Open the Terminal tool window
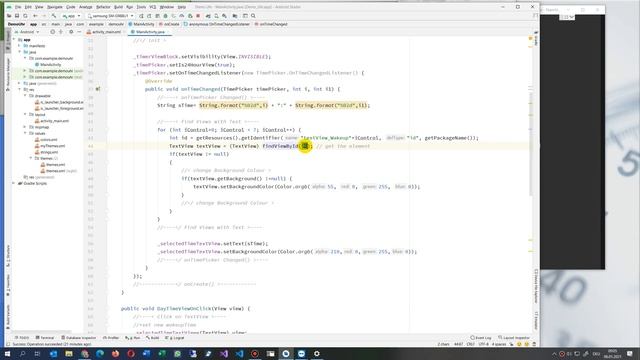 coord(45,338)
